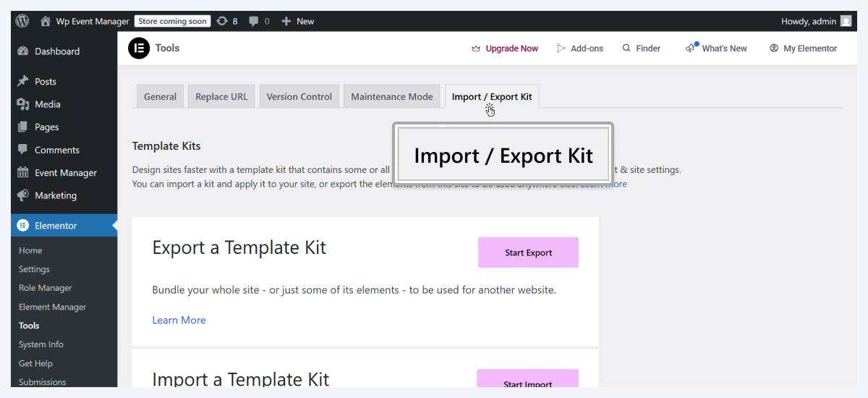Click the crown Upgrade Now icon
This screenshot has height=398, width=868.
pyautogui.click(x=476, y=48)
